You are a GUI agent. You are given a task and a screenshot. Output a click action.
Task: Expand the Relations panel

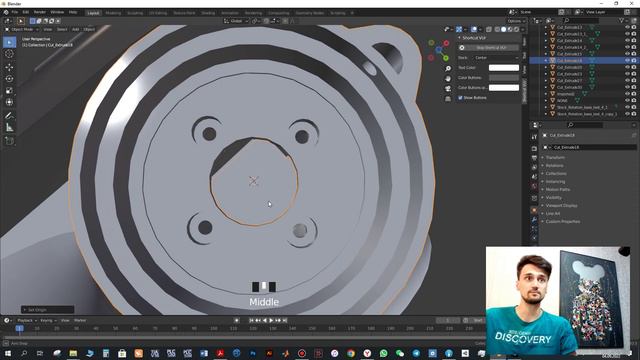554,166
